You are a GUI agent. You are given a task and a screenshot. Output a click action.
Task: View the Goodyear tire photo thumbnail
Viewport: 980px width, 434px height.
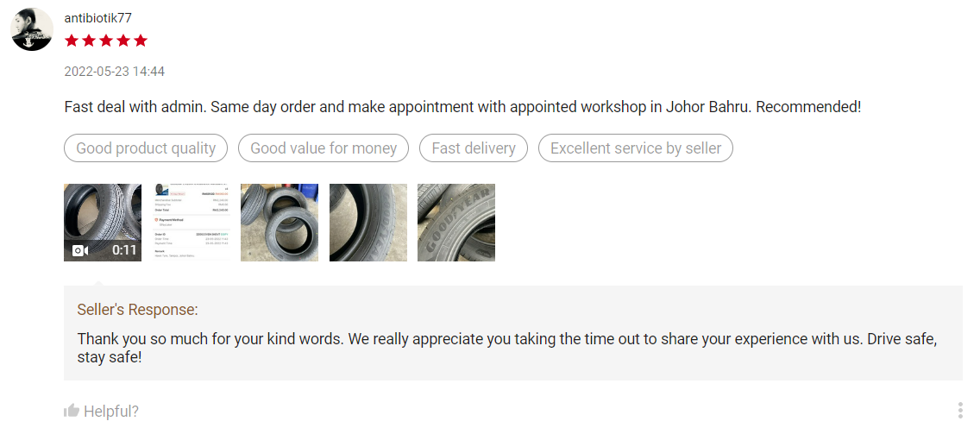tap(456, 222)
